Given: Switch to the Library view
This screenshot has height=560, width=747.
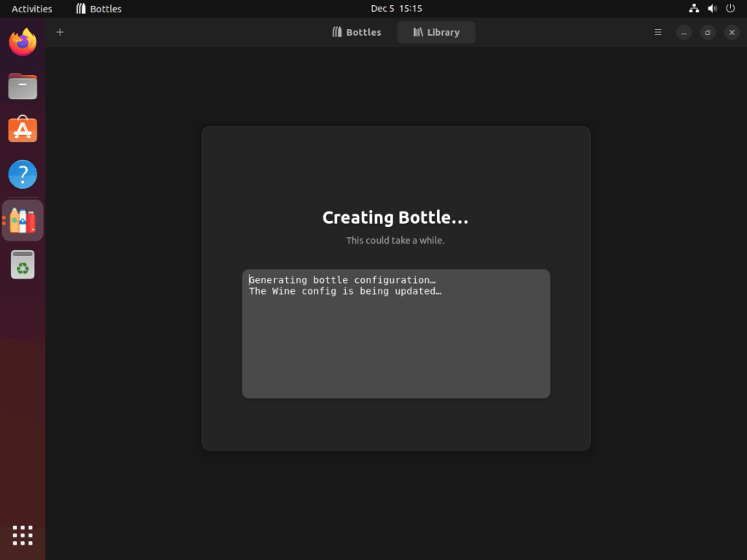Looking at the screenshot, I should [436, 32].
